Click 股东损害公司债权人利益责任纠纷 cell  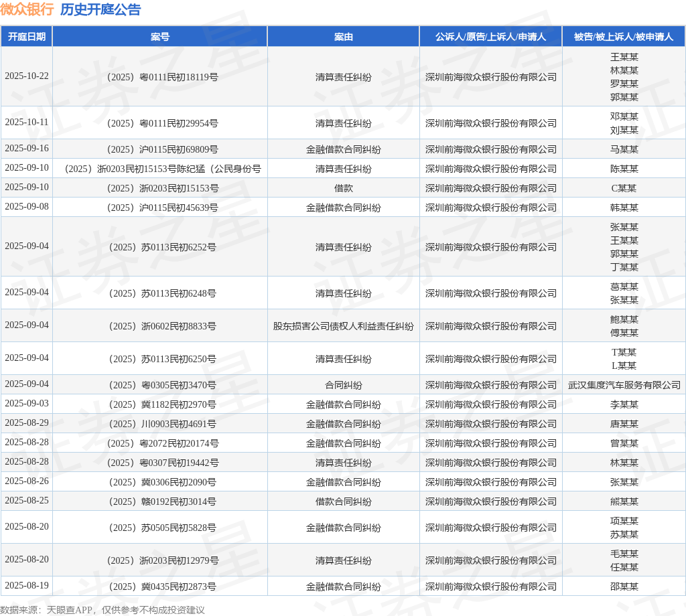pos(344,326)
